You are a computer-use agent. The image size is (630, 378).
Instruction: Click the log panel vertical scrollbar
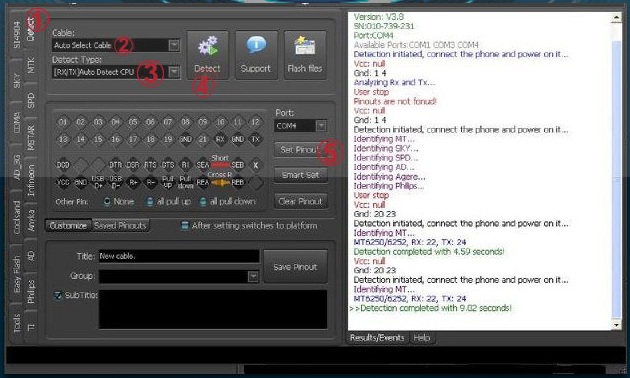616,171
